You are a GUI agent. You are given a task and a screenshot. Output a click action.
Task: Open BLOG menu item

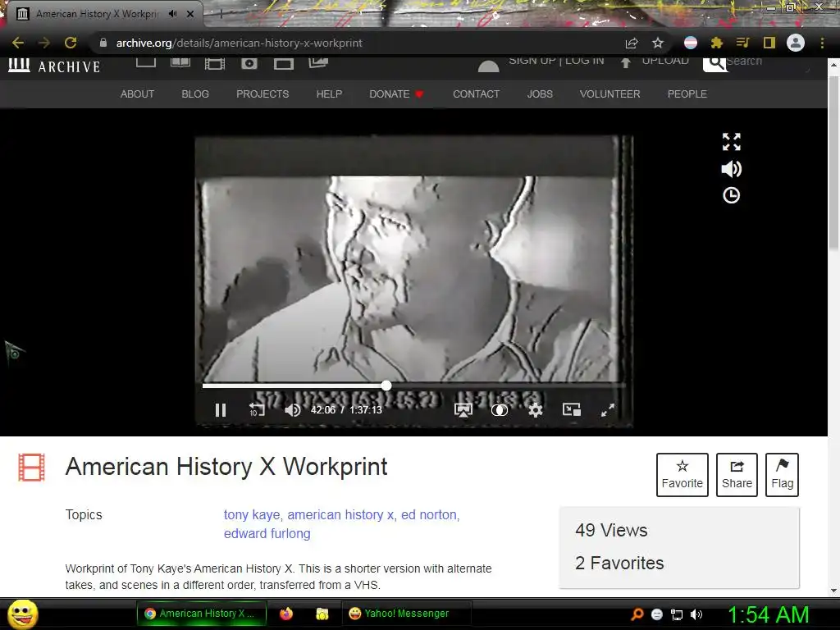(195, 94)
